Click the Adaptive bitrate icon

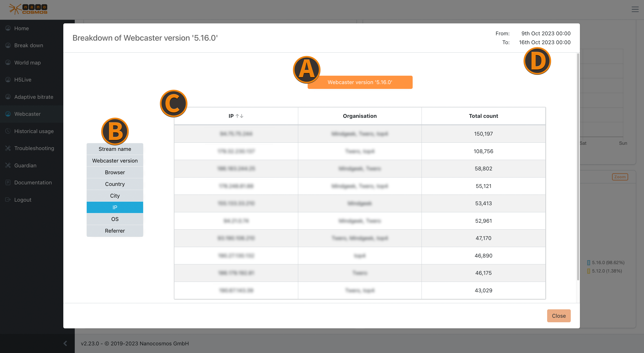coord(8,97)
